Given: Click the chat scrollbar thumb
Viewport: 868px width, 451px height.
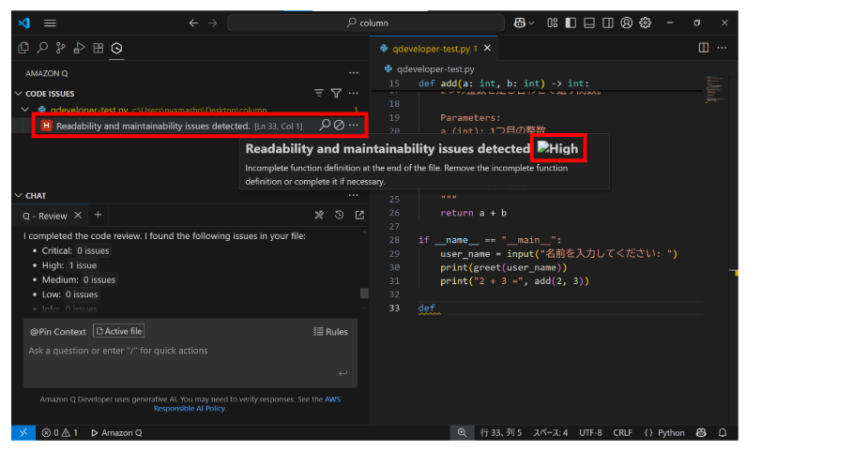Looking at the screenshot, I should 364,293.
